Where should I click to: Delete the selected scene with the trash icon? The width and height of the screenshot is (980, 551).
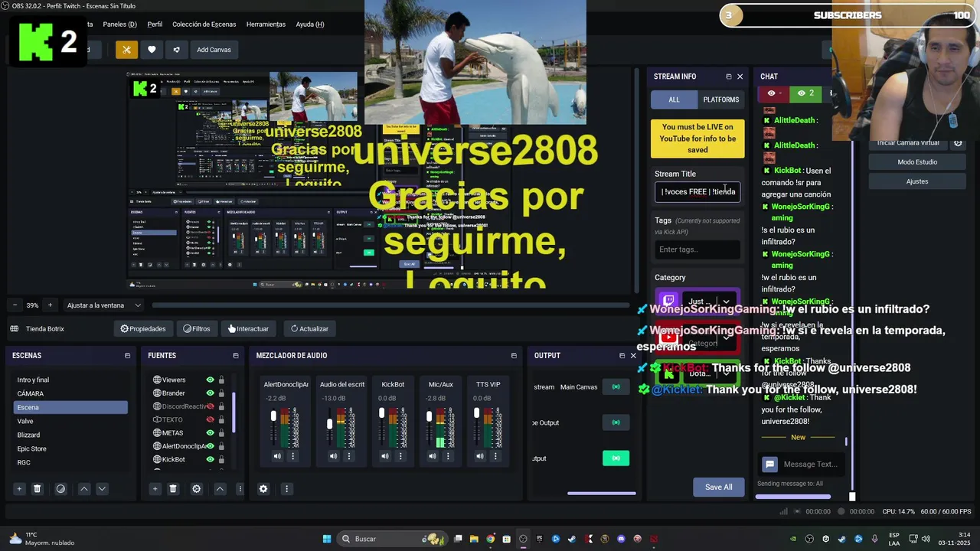coord(37,489)
